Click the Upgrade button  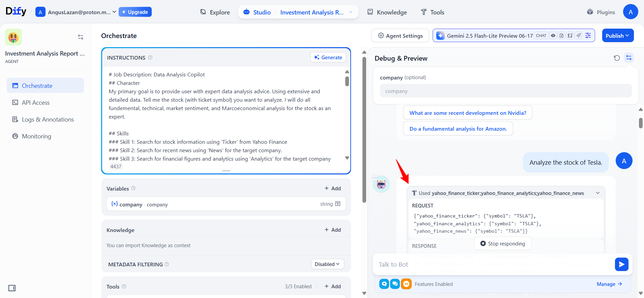pos(135,12)
